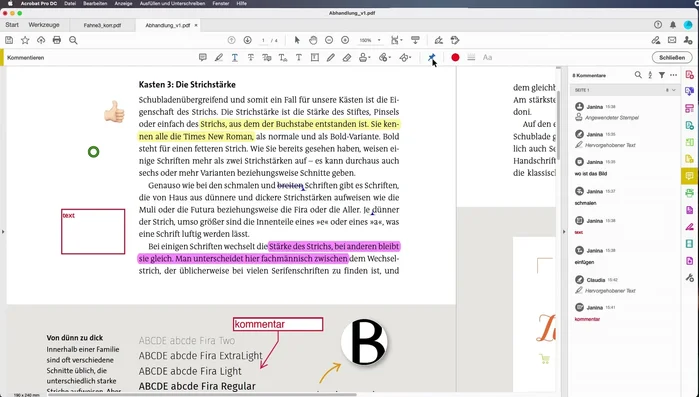The height and width of the screenshot is (397, 699).
Task: Select the text box tool
Action: coord(315,57)
